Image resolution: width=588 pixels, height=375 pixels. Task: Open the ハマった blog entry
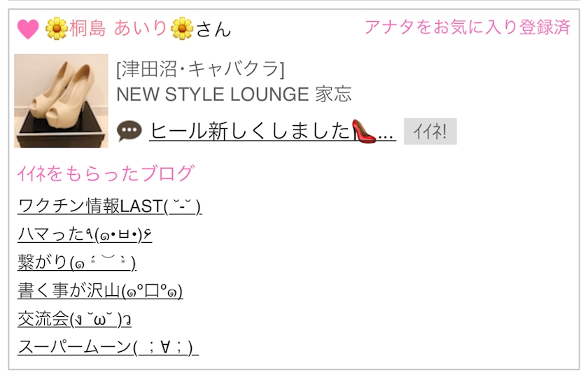tap(85, 235)
